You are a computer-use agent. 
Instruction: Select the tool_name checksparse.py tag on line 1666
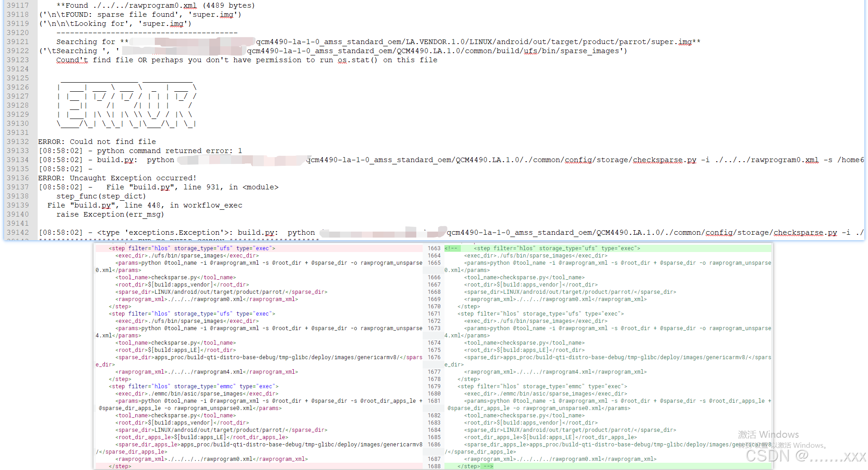tap(525, 277)
